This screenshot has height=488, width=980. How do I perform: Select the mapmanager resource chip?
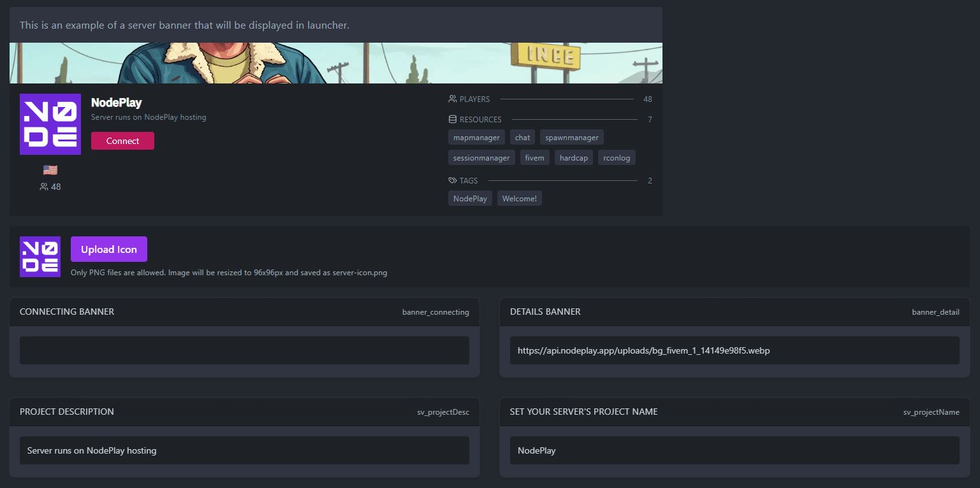pos(476,138)
